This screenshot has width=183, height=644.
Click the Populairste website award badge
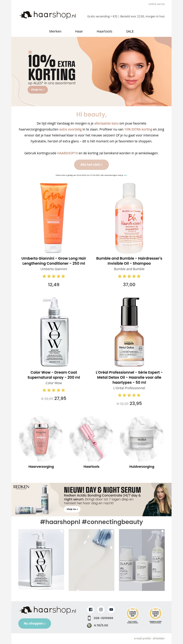pyautogui.click(x=155, y=616)
